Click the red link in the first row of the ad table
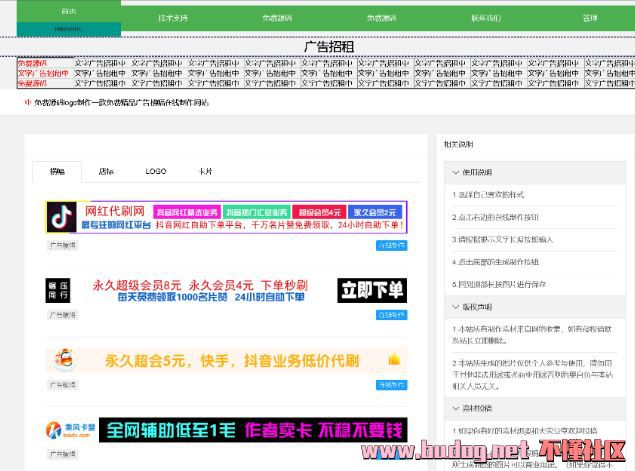Screen dimensions: 635x471 (32, 63)
